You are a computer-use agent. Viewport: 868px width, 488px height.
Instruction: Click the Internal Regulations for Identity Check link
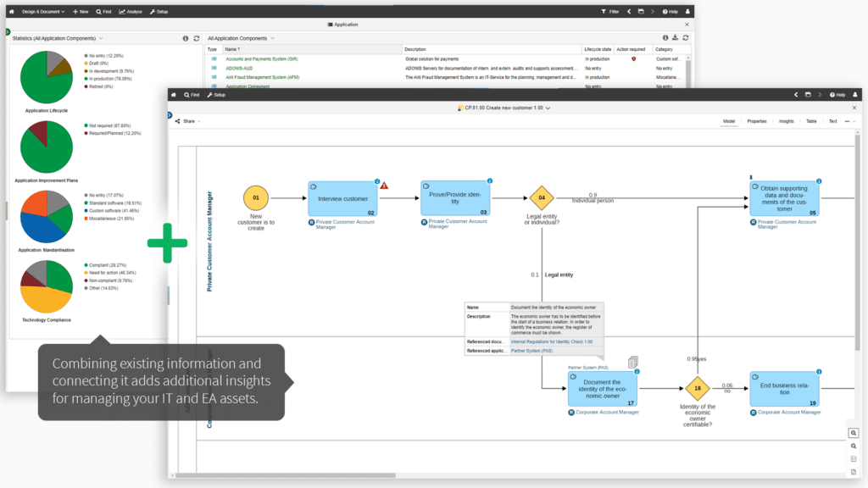552,341
